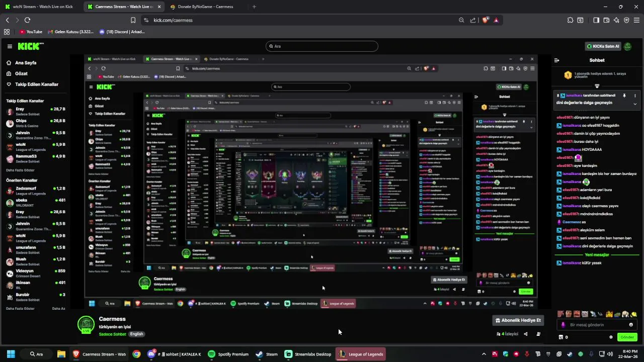Screen dimensions: 644x362
Task: Click the zoom-out magnifier in address bar
Action: (x=461, y=20)
